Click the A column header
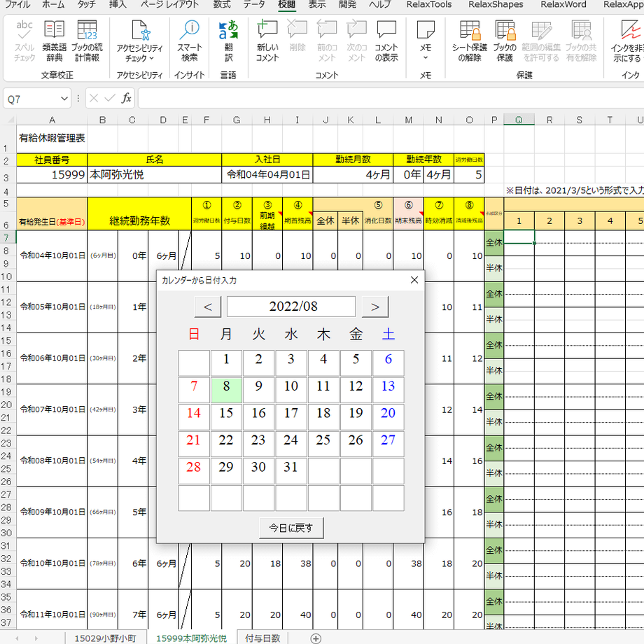The height and width of the screenshot is (644, 644). 52,120
